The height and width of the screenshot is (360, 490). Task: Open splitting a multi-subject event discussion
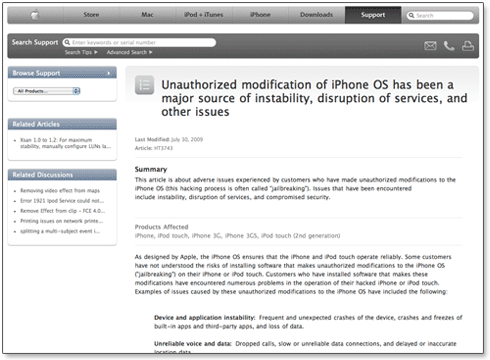tap(60, 231)
